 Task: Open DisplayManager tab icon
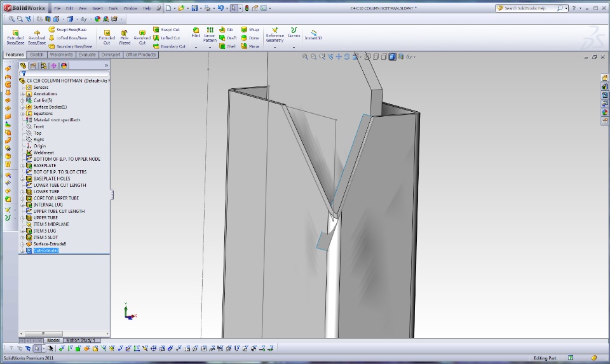click(64, 65)
